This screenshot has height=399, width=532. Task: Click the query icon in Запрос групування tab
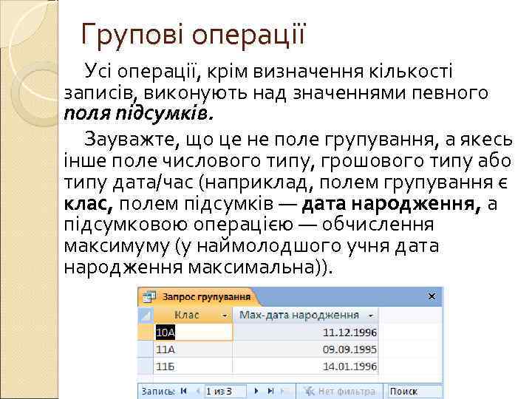click(149, 296)
